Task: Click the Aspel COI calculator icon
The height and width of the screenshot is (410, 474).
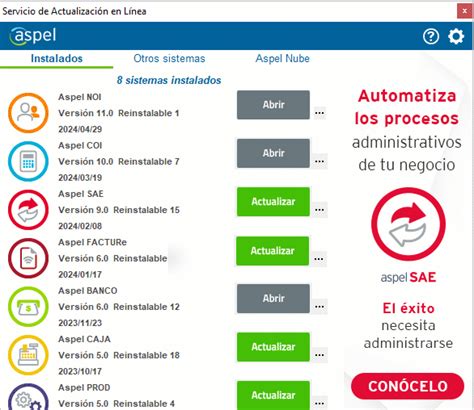Action: tap(28, 161)
